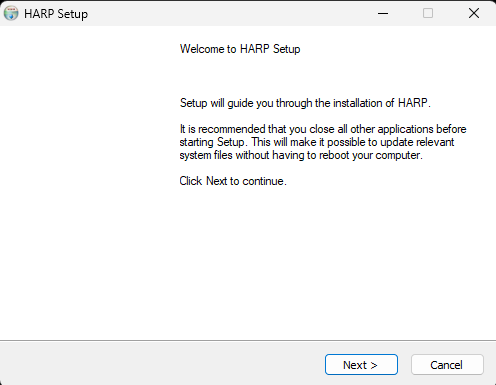Select the "Welcome to HARP Setup" heading
The height and width of the screenshot is (385, 496).
[240, 49]
